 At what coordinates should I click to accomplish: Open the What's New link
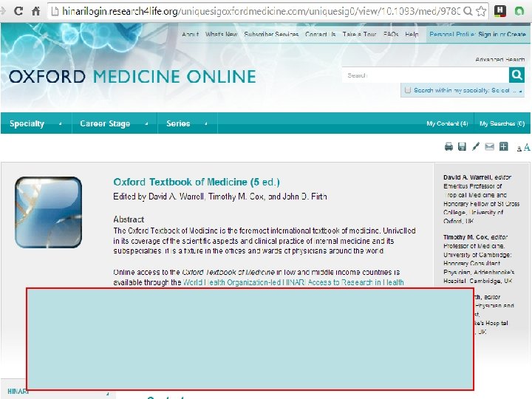pos(221,34)
